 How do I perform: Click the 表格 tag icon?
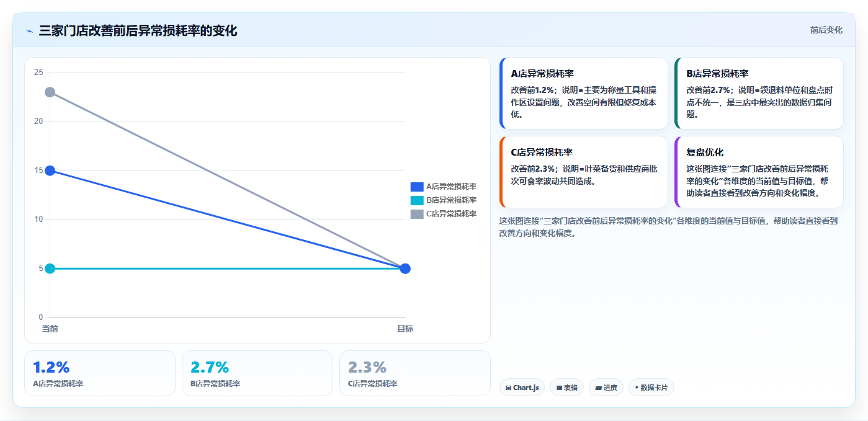pyautogui.click(x=559, y=388)
